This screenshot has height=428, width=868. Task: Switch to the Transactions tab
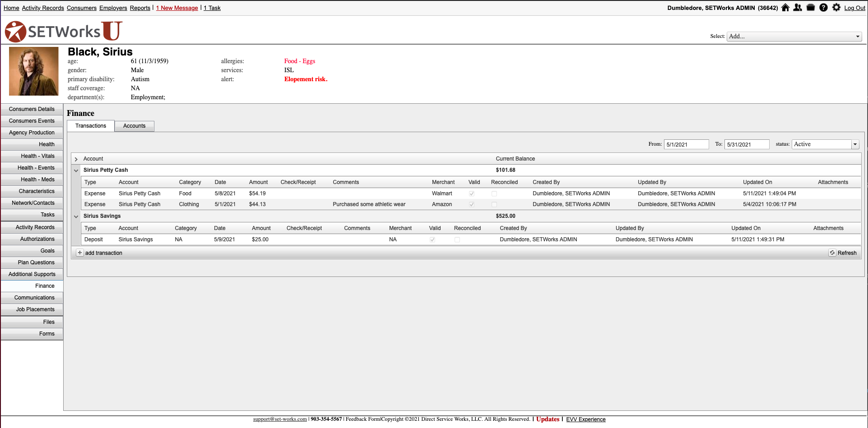pos(91,126)
